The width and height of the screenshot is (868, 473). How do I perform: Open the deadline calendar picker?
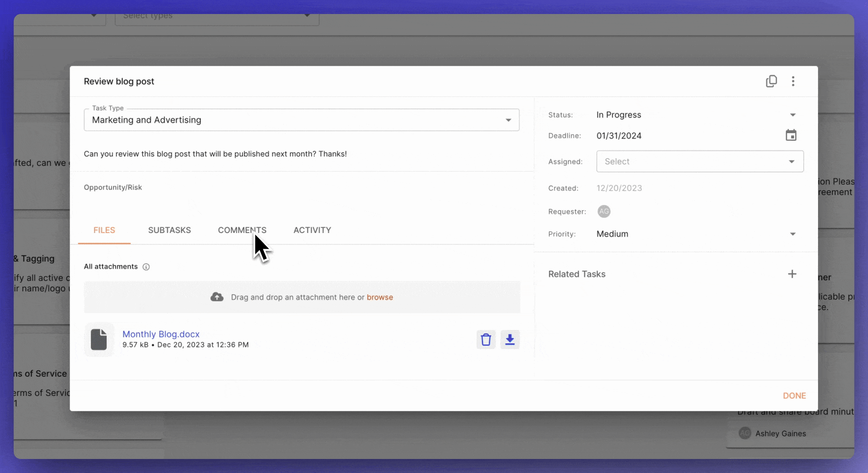click(x=791, y=135)
